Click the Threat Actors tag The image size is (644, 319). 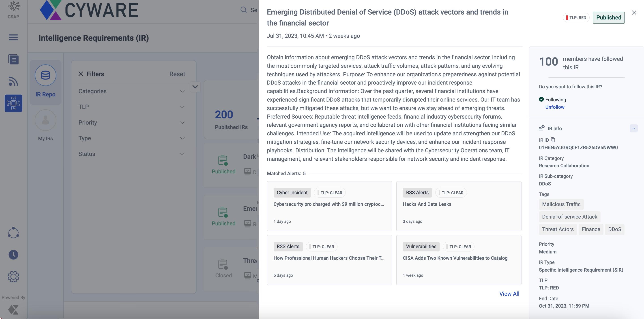(558, 229)
